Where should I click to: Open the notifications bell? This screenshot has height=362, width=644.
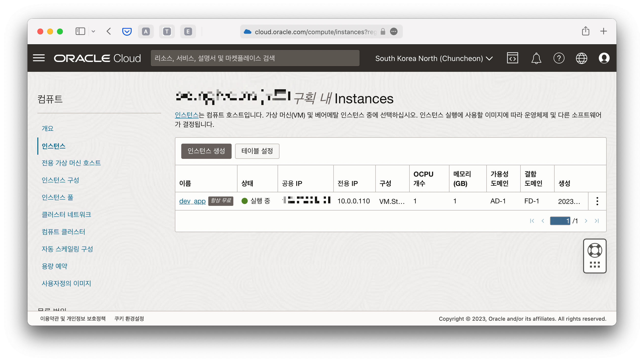coord(536,58)
